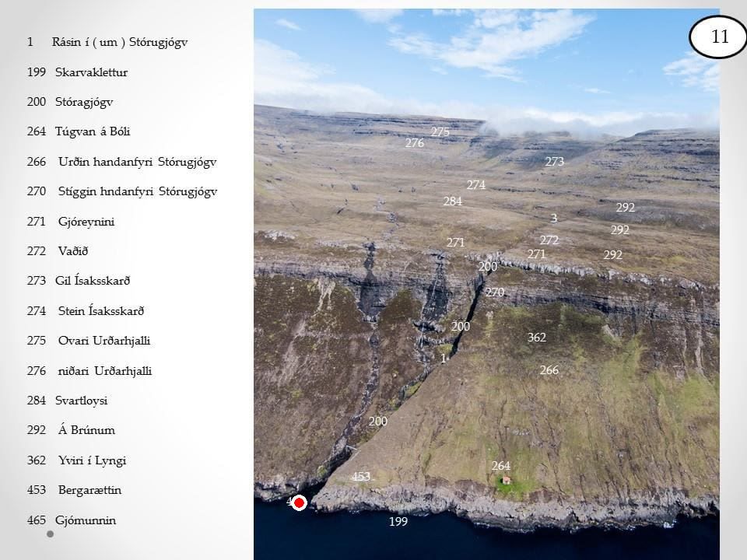Click the slide number 11 badge
The image size is (747, 560).
point(719,37)
